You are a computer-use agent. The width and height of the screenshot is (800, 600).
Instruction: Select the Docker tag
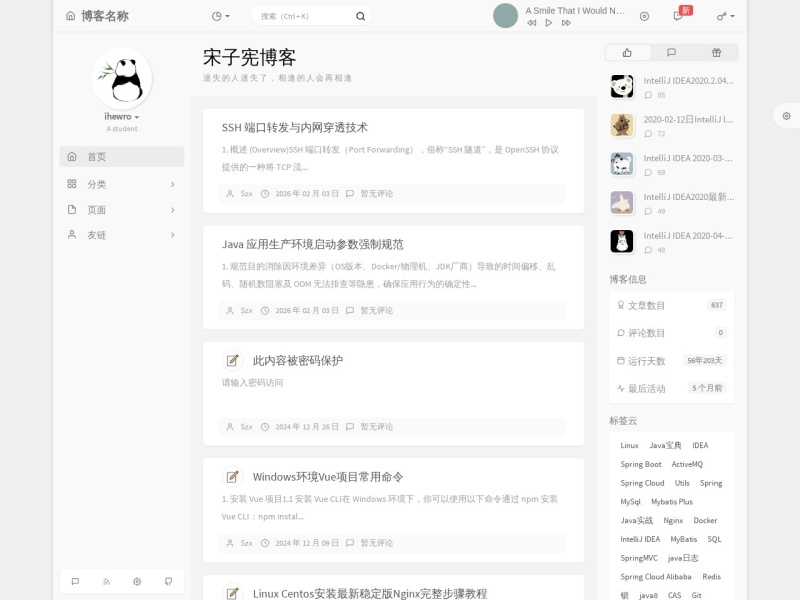coord(705,520)
